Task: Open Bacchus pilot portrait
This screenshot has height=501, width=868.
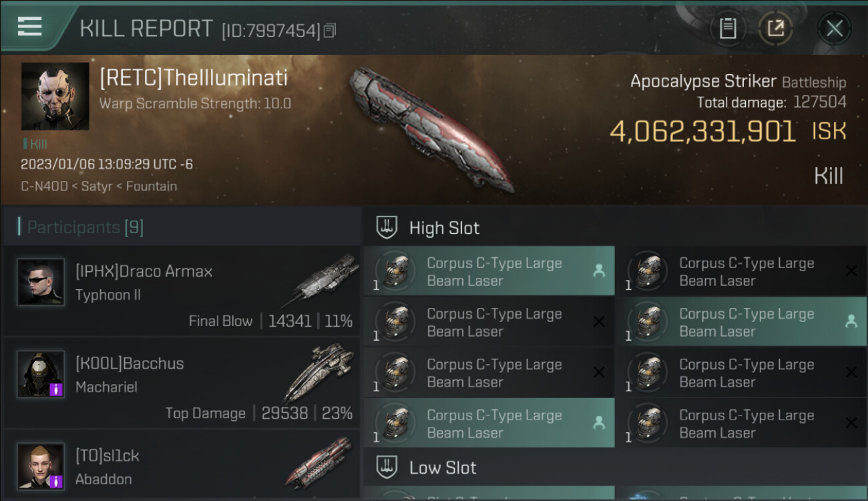Action: click(x=41, y=374)
